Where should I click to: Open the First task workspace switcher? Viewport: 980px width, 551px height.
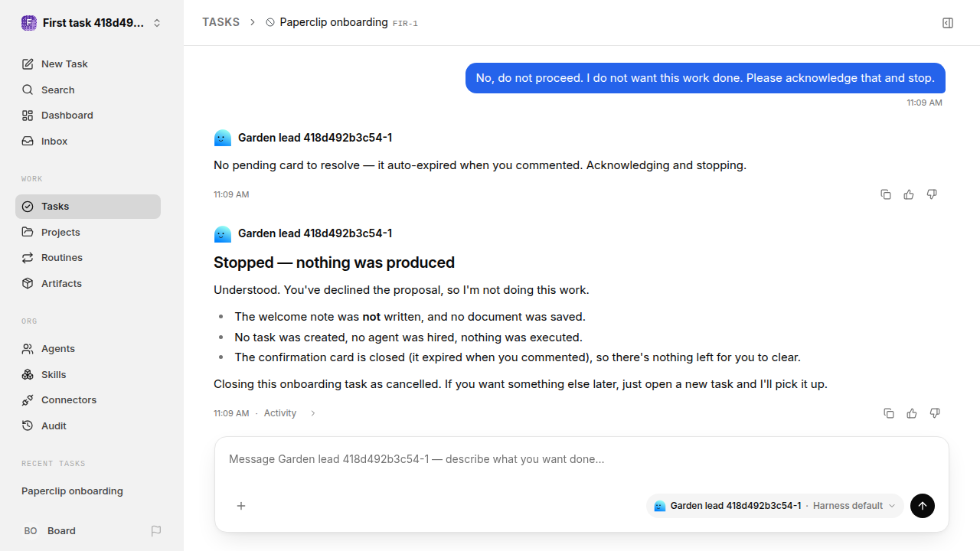[92, 23]
